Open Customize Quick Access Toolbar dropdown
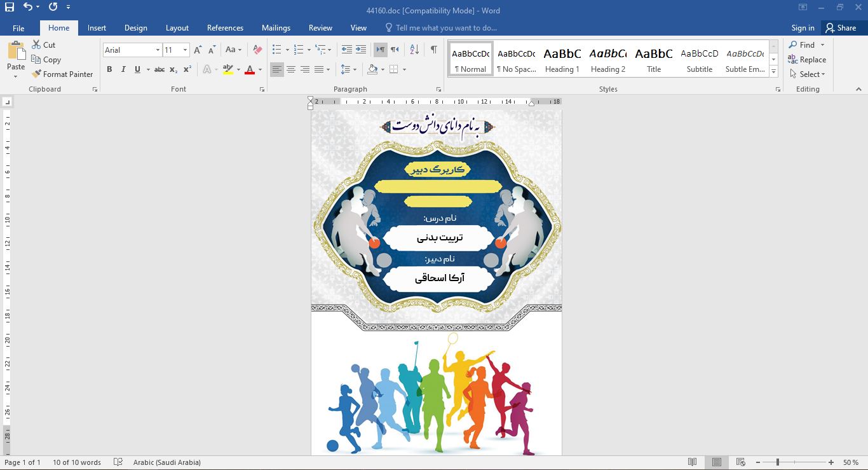The width and height of the screenshot is (868, 470). pos(69,7)
